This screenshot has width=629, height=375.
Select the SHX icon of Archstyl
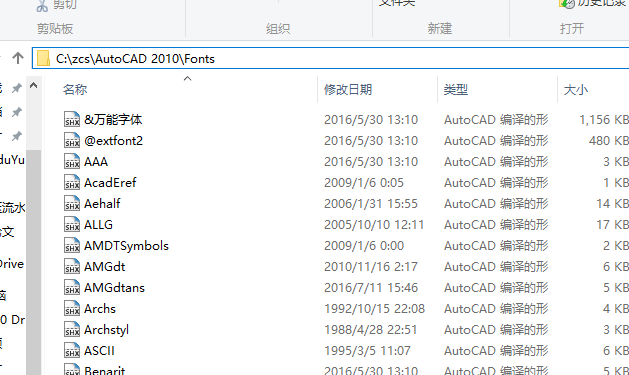[x=72, y=330]
